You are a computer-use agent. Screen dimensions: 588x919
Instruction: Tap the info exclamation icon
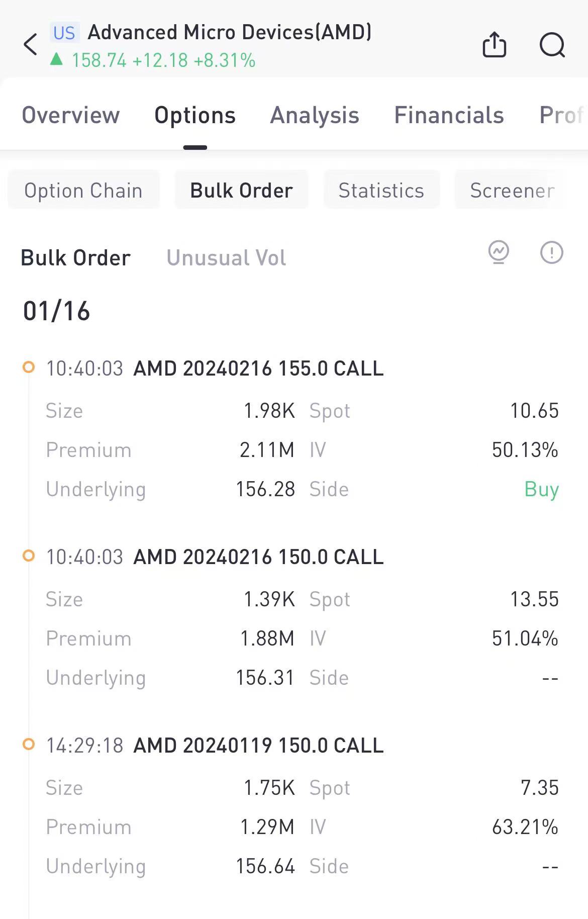(x=551, y=252)
